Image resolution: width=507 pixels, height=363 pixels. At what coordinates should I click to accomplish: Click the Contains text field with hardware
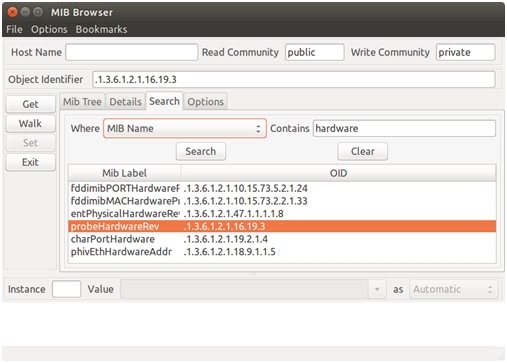pyautogui.click(x=404, y=128)
